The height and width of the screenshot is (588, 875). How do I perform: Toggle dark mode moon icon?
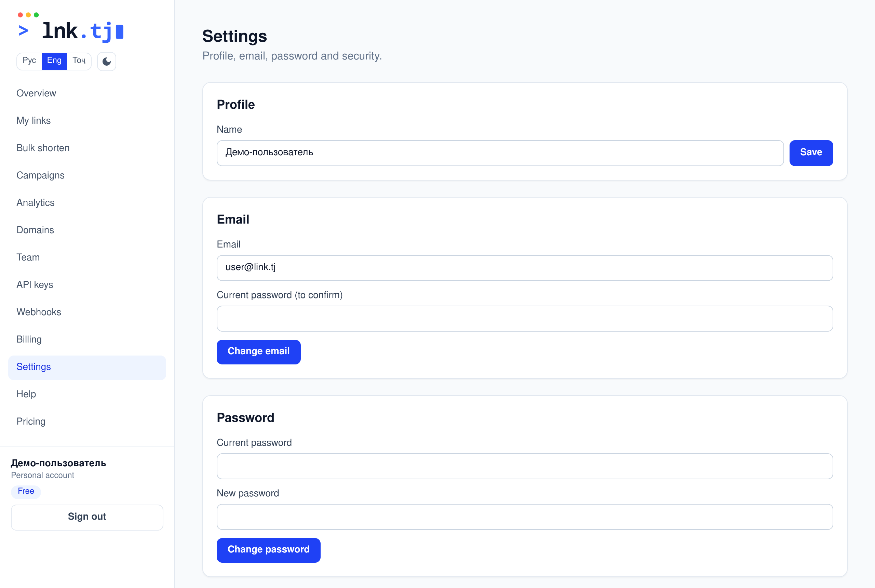(x=106, y=61)
